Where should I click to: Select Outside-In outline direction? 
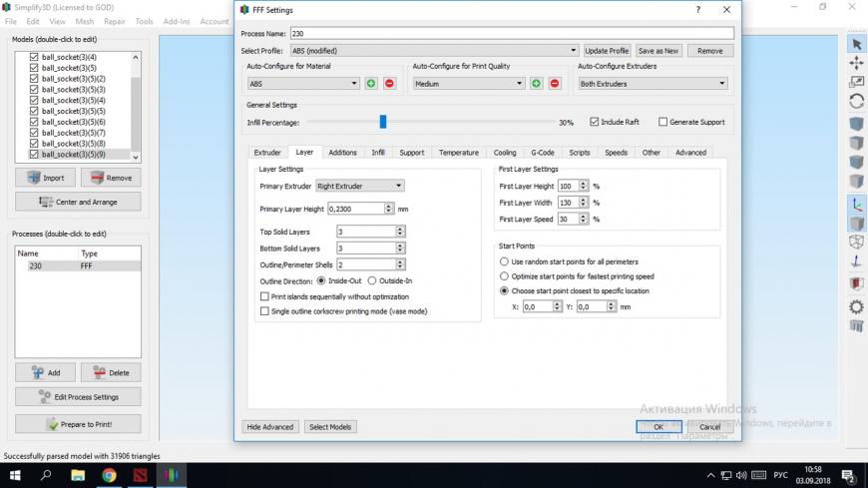(372, 280)
